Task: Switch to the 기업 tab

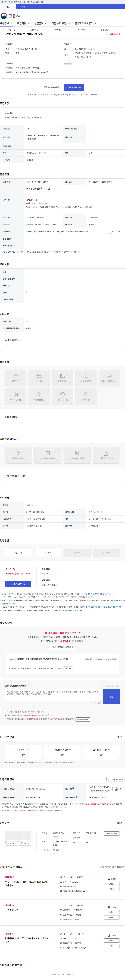Action: coord(23,7)
